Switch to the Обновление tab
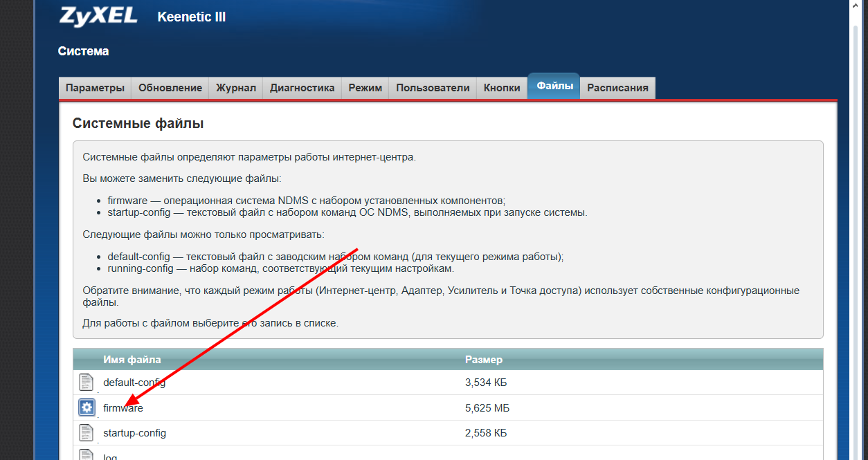The width and height of the screenshot is (868, 460). coord(170,88)
